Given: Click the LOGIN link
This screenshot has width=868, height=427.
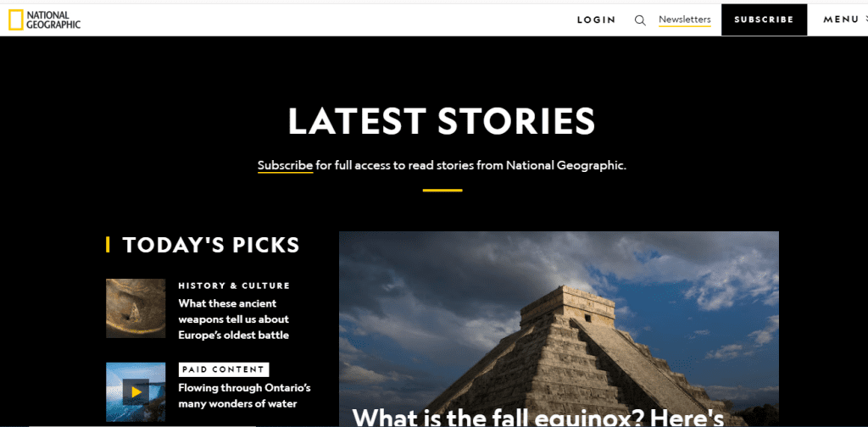Looking at the screenshot, I should (x=596, y=20).
